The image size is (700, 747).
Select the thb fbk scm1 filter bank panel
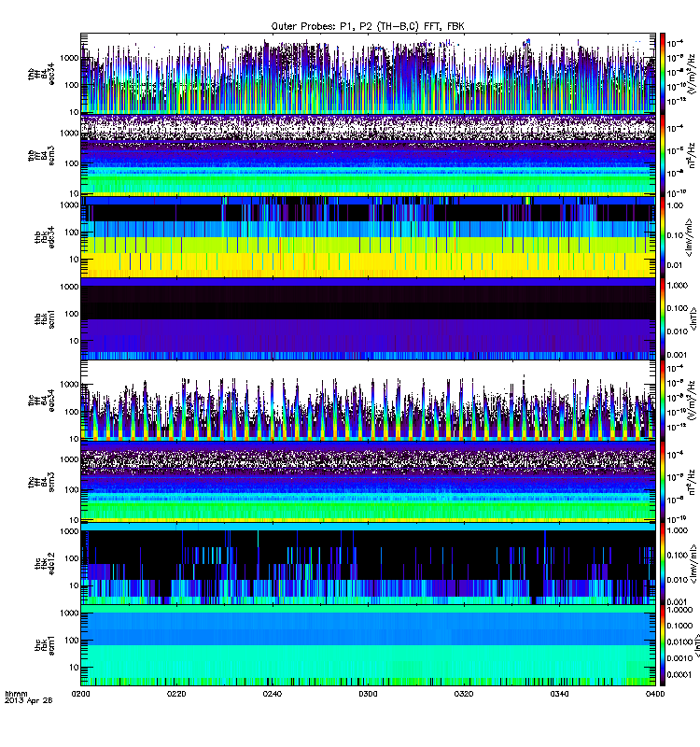tap(368, 318)
